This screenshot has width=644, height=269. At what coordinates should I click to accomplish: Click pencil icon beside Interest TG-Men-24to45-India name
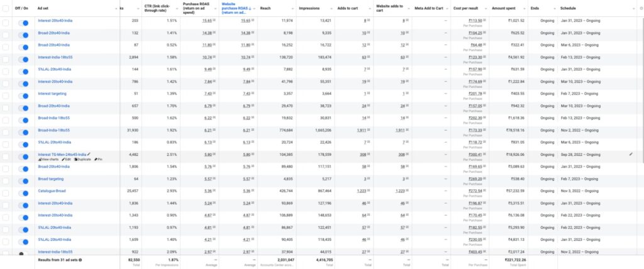89,154
